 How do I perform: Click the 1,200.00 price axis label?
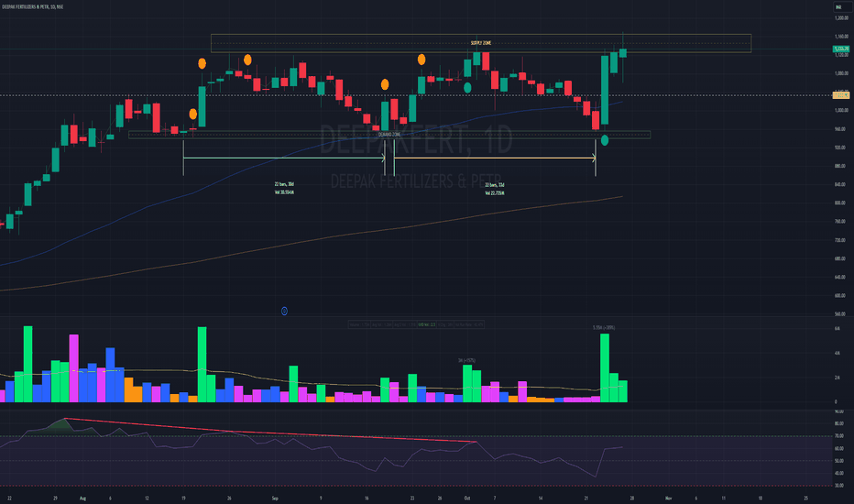(x=841, y=18)
